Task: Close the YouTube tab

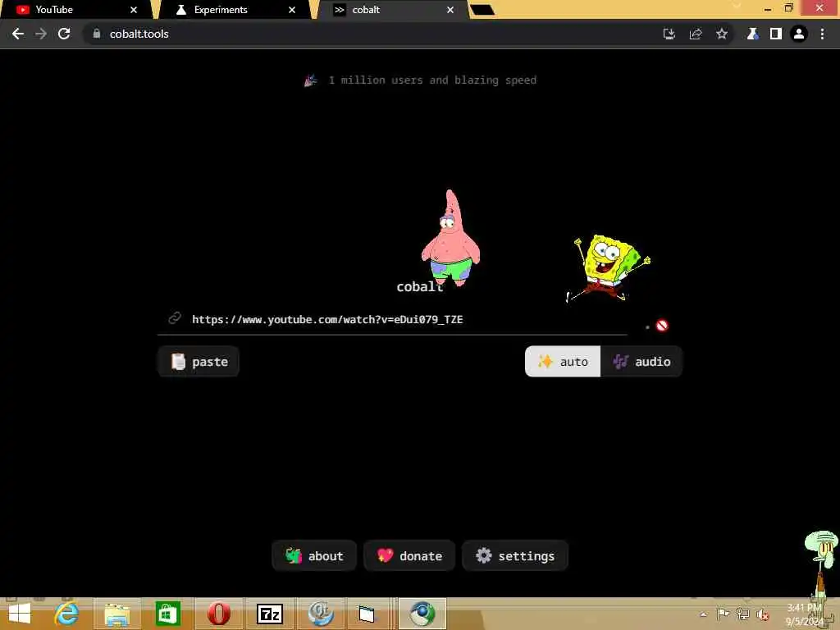Action: coord(134,10)
